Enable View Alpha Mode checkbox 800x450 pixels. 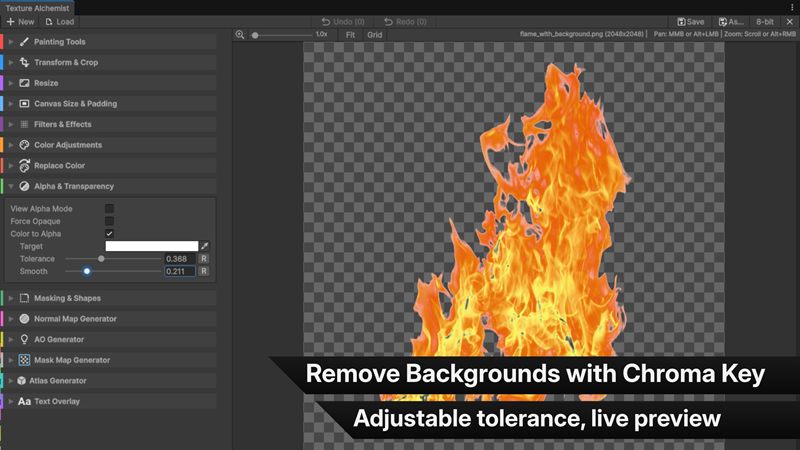click(109, 208)
